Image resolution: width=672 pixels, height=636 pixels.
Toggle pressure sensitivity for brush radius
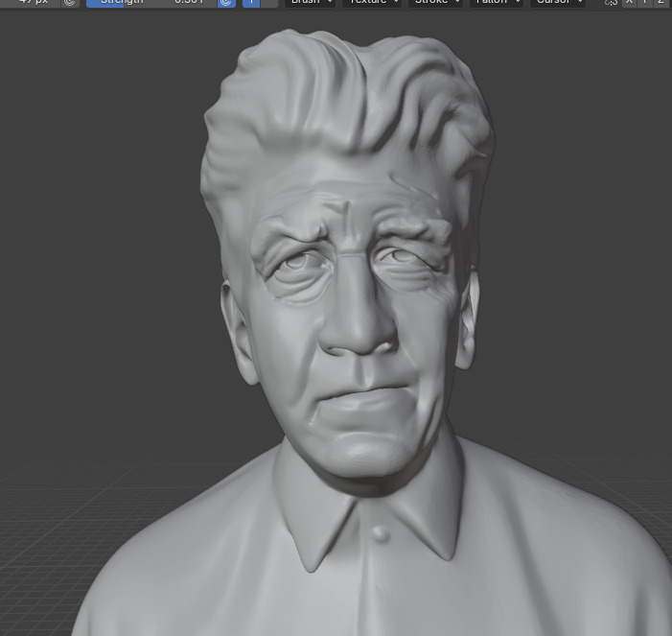pos(70,2)
